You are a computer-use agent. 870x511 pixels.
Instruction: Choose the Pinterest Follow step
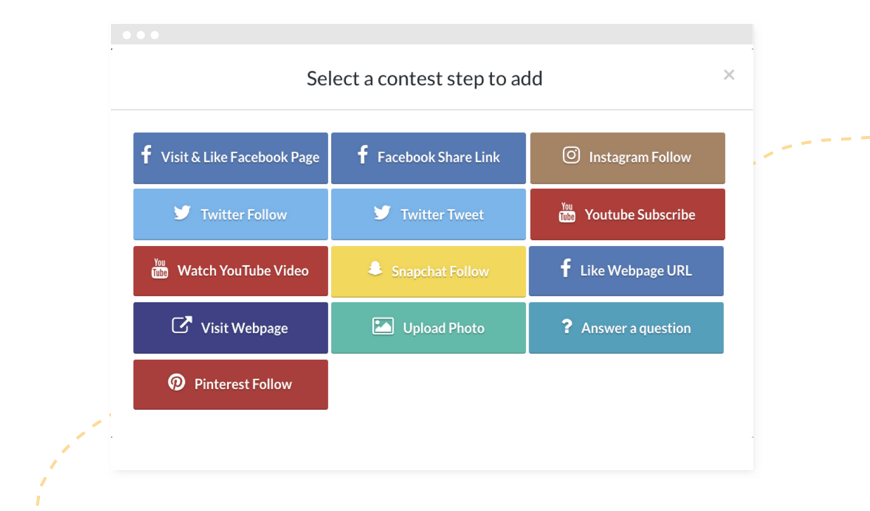(x=231, y=384)
